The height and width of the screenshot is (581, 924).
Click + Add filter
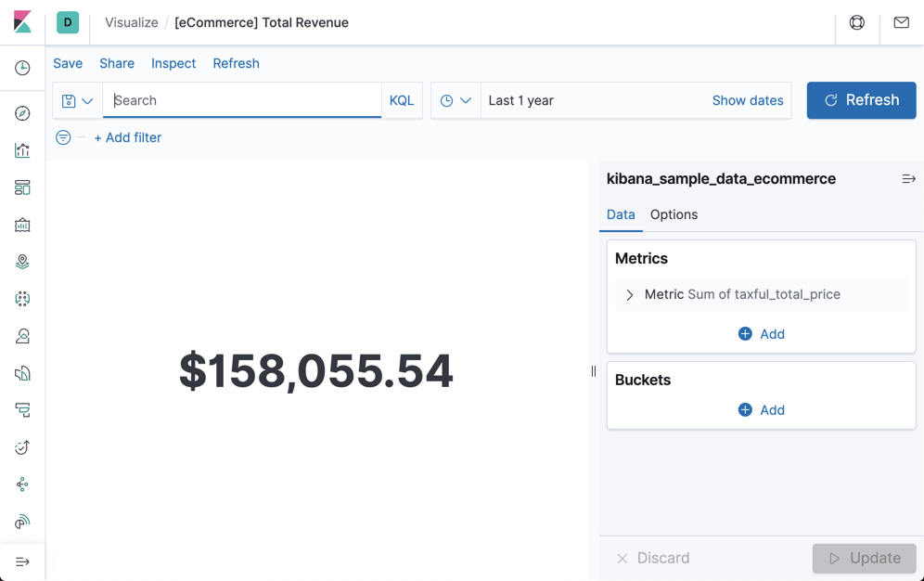[x=128, y=137]
